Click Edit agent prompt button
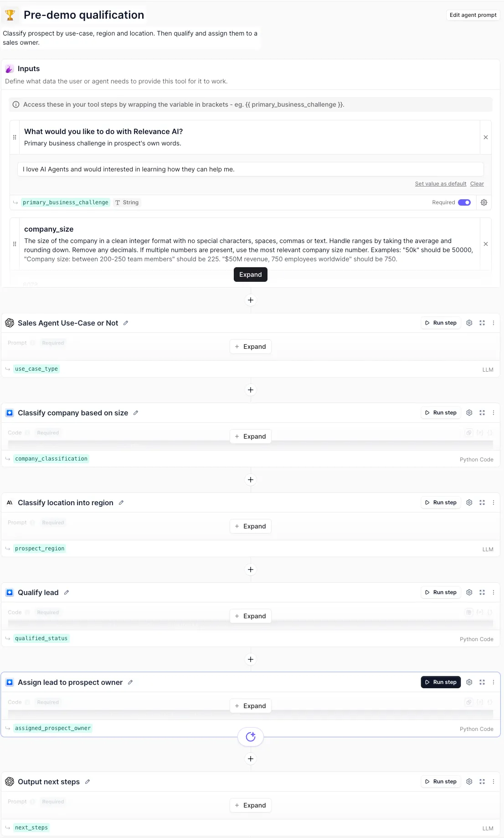The width and height of the screenshot is (504, 839). pos(473,15)
